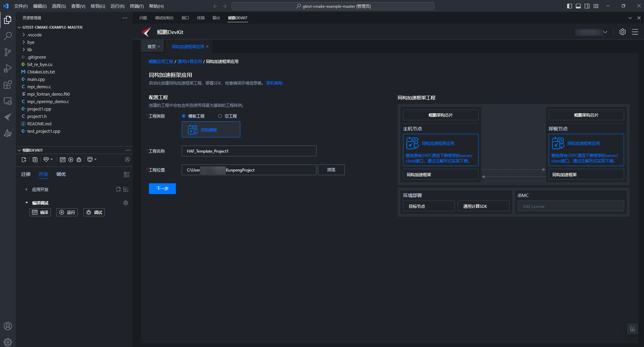
Task: Open settings gear for 编译调试 section
Action: (x=126, y=203)
